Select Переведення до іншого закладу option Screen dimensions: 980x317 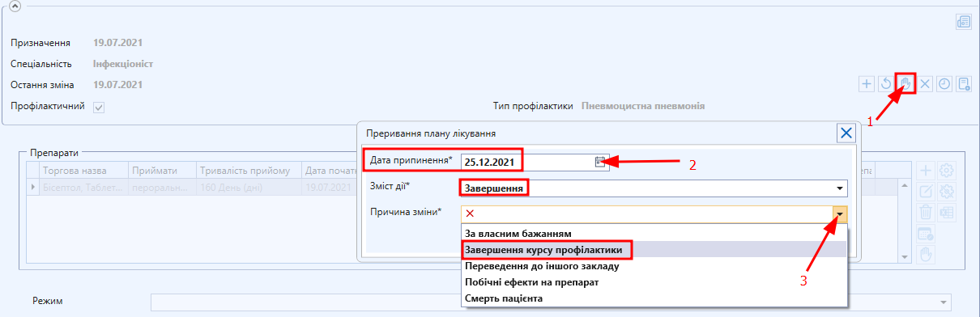pos(654,265)
